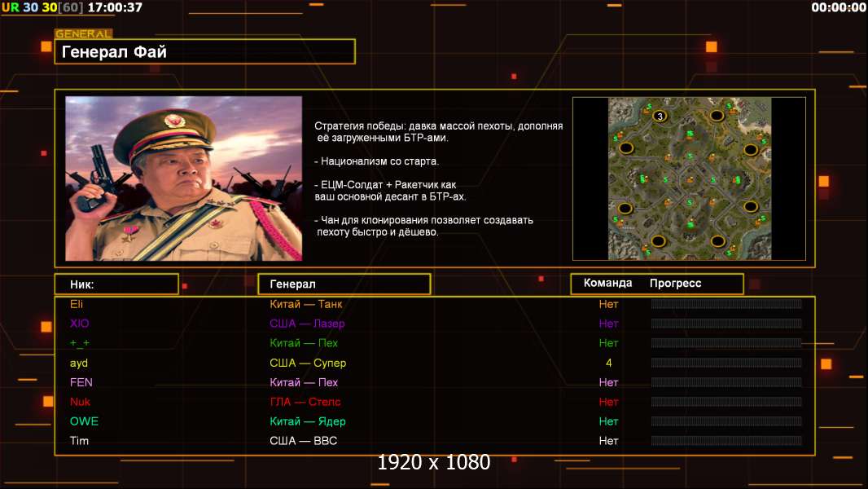Click the supply icon at the minimap's center
The width and height of the screenshot is (868, 489).
tap(689, 178)
